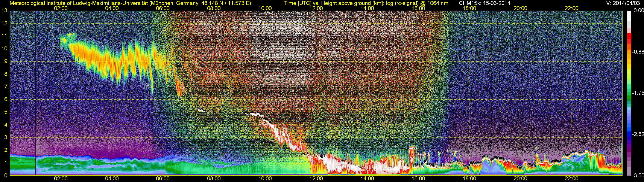Click the '1.' height axis label

coord(6,163)
